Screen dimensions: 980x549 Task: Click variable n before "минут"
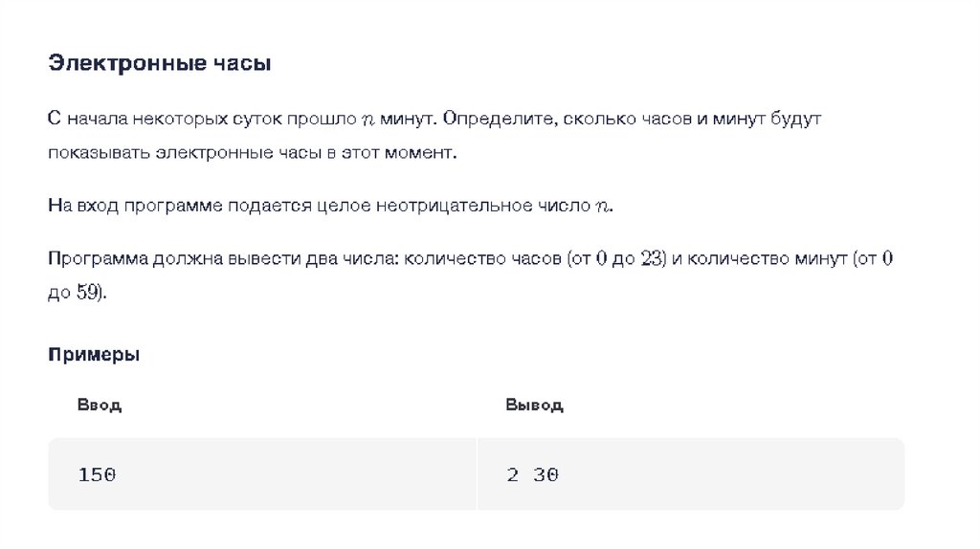pos(367,121)
